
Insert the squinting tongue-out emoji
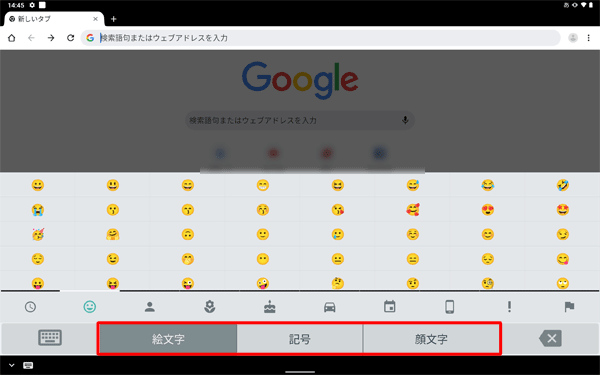[x=112, y=283]
